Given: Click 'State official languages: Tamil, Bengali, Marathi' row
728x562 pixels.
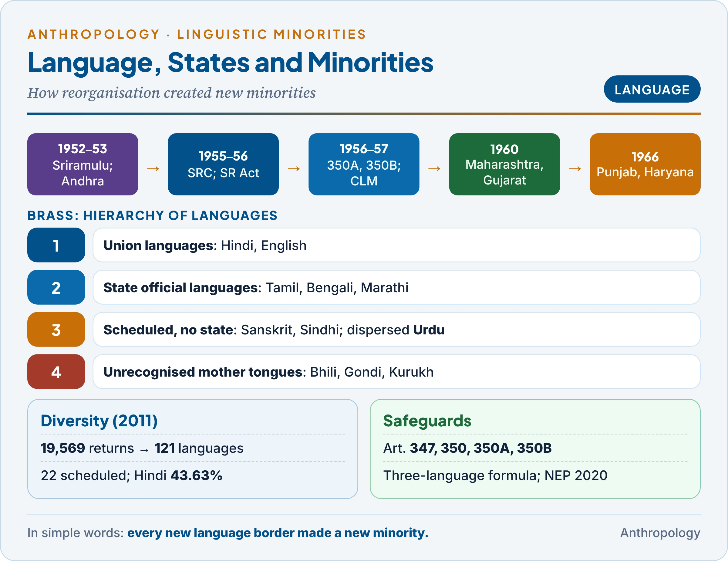Looking at the screenshot, I should pyautogui.click(x=396, y=287).
